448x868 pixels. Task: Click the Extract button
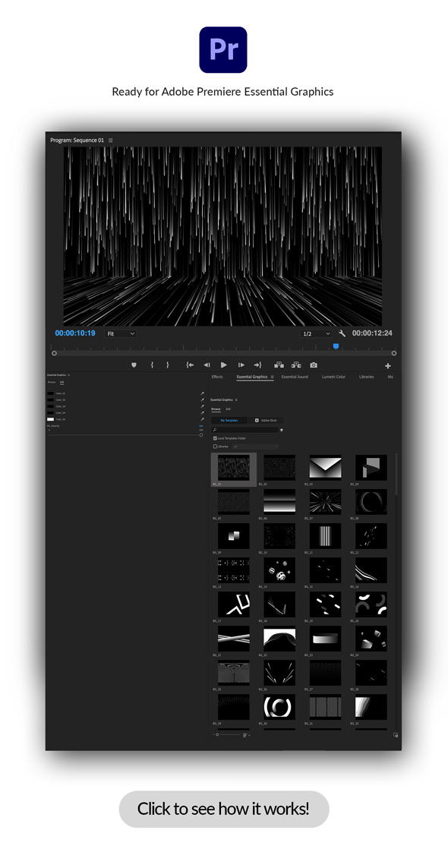tap(296, 365)
